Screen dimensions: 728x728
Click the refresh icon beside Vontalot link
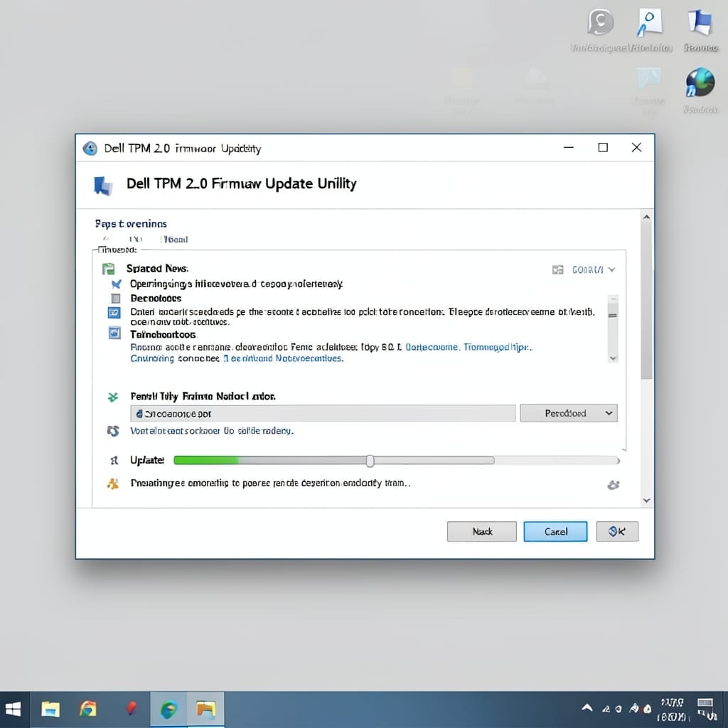113,431
